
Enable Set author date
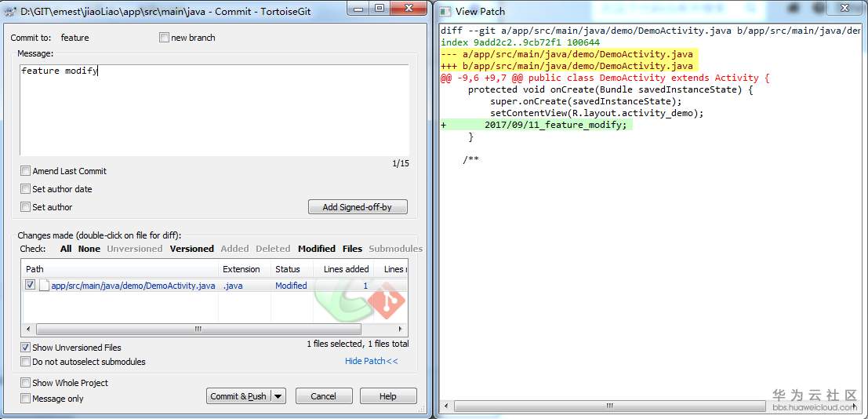click(25, 189)
